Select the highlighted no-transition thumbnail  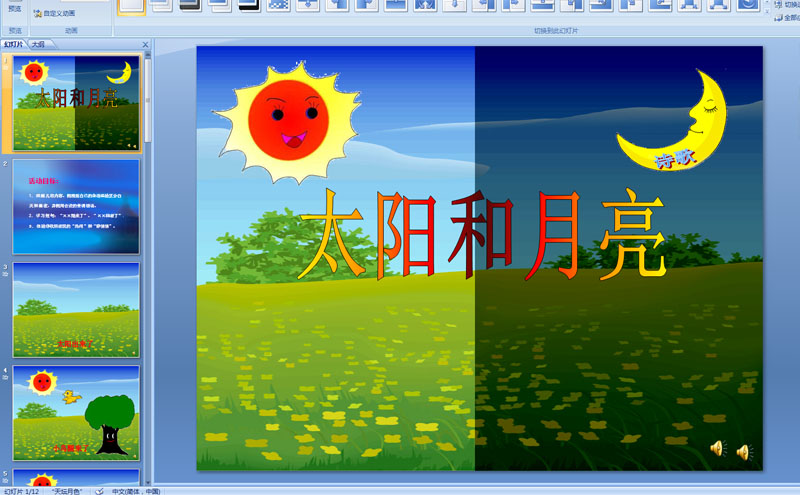click(x=131, y=6)
